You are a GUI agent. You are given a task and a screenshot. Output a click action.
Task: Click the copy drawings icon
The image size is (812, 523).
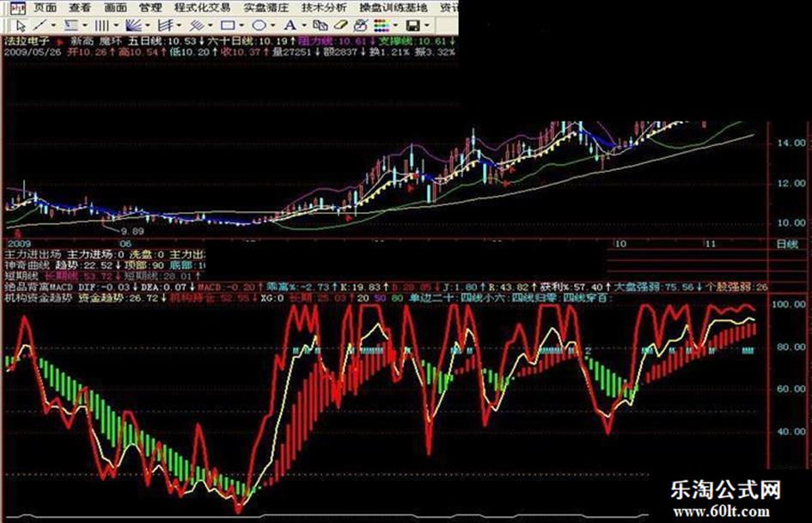click(x=321, y=25)
